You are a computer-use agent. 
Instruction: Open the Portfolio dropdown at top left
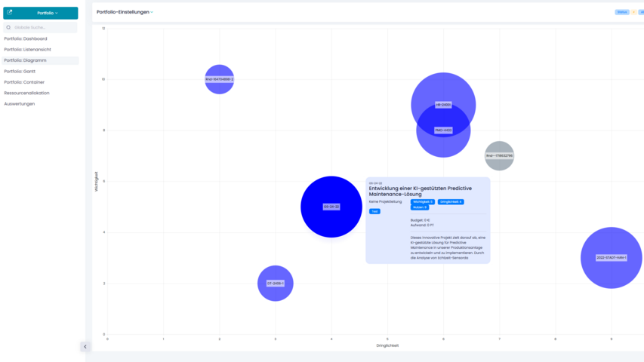pos(47,13)
